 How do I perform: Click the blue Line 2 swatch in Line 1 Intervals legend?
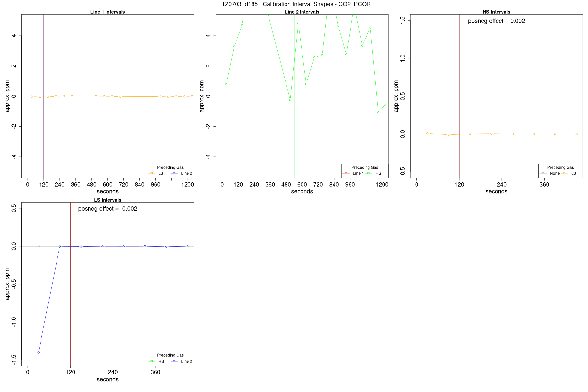click(175, 173)
